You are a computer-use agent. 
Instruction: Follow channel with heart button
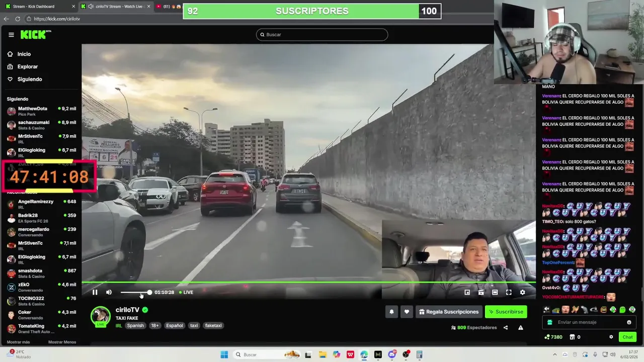[x=407, y=312]
